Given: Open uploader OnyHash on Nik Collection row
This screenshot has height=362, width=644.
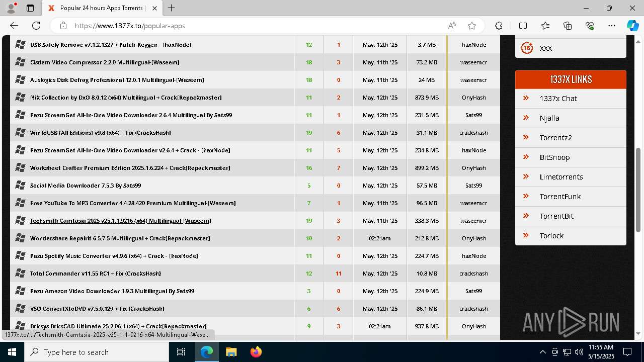Looking at the screenshot, I should pyautogui.click(x=474, y=98).
